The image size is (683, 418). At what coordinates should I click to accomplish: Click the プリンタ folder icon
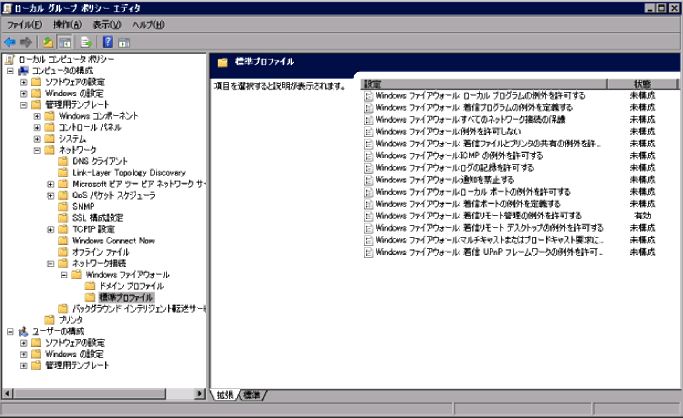(x=50, y=320)
